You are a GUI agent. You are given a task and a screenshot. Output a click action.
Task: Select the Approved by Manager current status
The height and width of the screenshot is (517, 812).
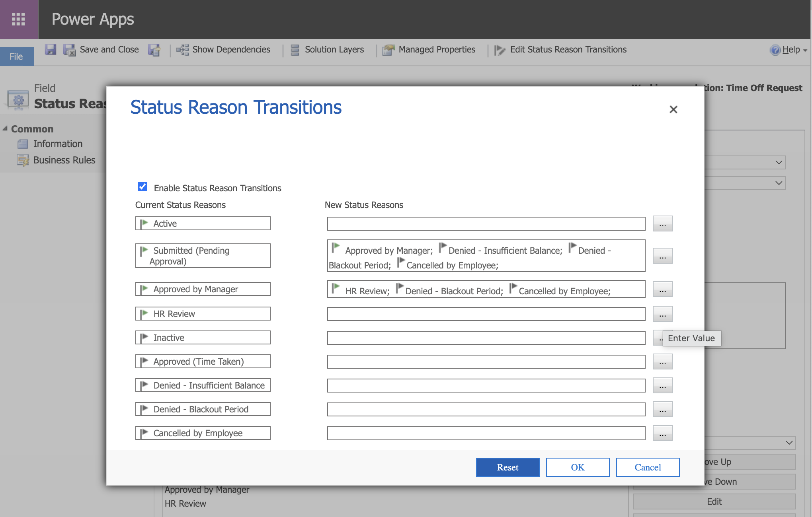click(203, 289)
